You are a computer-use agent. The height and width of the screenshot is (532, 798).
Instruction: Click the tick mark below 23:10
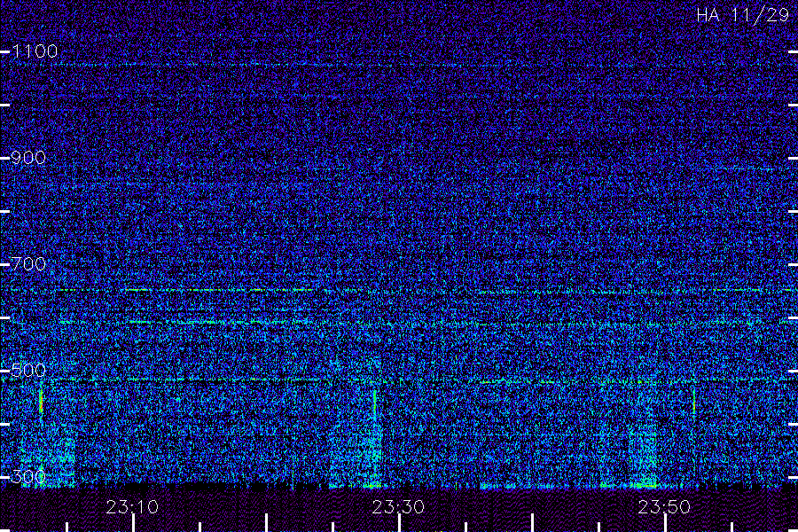click(x=133, y=523)
